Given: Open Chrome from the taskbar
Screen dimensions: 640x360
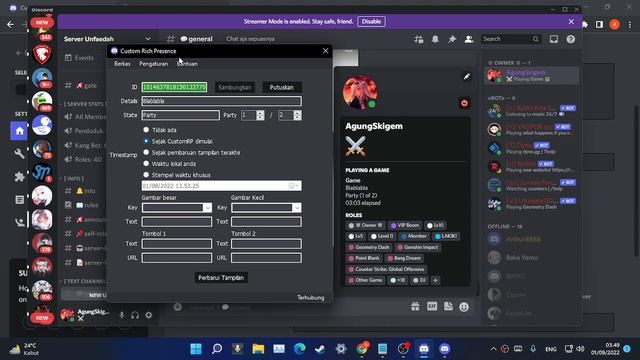Looking at the screenshot, I should click(x=362, y=349).
